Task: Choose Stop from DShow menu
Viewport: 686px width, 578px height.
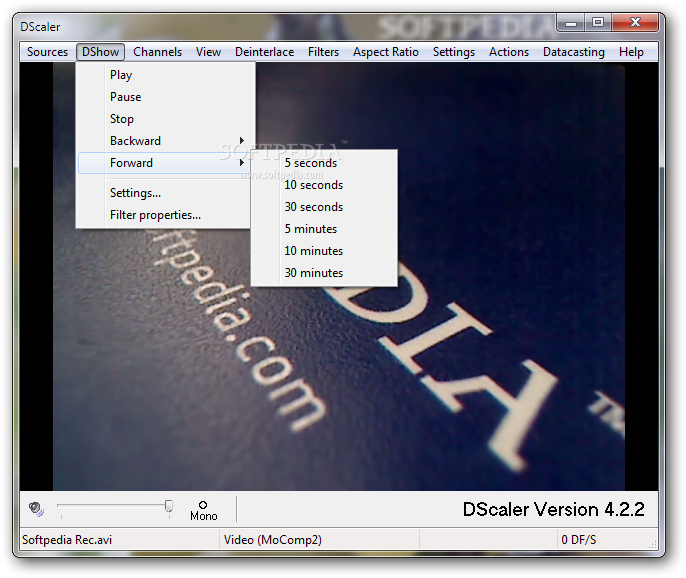Action: click(x=164, y=119)
